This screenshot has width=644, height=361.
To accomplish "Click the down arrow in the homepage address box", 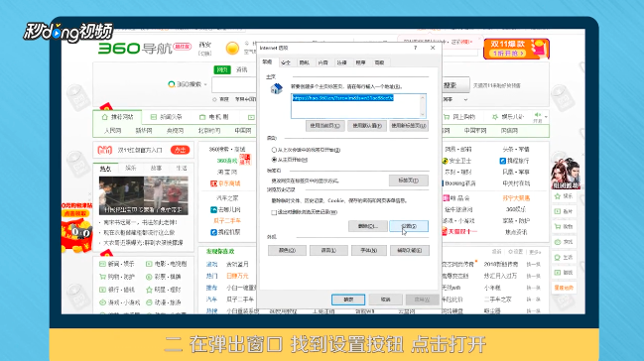I will 422,114.
